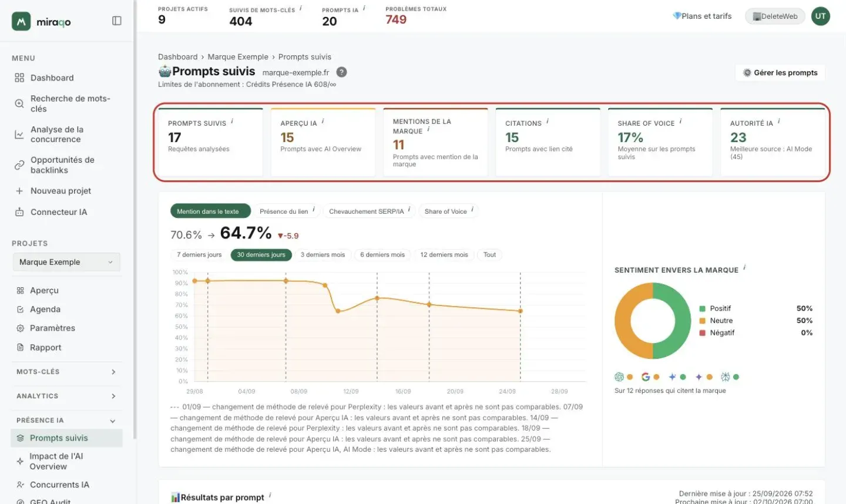Click the Marque Exemple breadcrumb link

coord(238,57)
